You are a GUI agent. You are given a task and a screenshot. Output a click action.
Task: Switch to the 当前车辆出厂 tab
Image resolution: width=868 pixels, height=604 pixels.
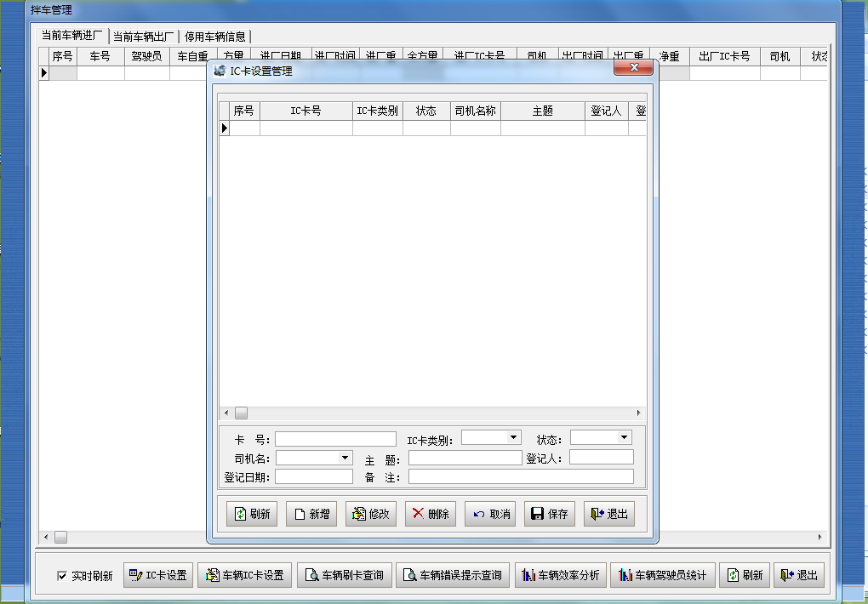tap(143, 37)
